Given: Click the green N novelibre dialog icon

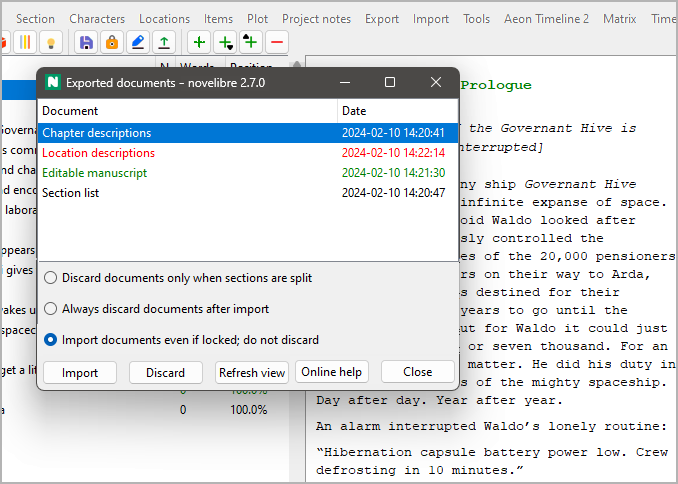Looking at the screenshot, I should pyautogui.click(x=53, y=82).
